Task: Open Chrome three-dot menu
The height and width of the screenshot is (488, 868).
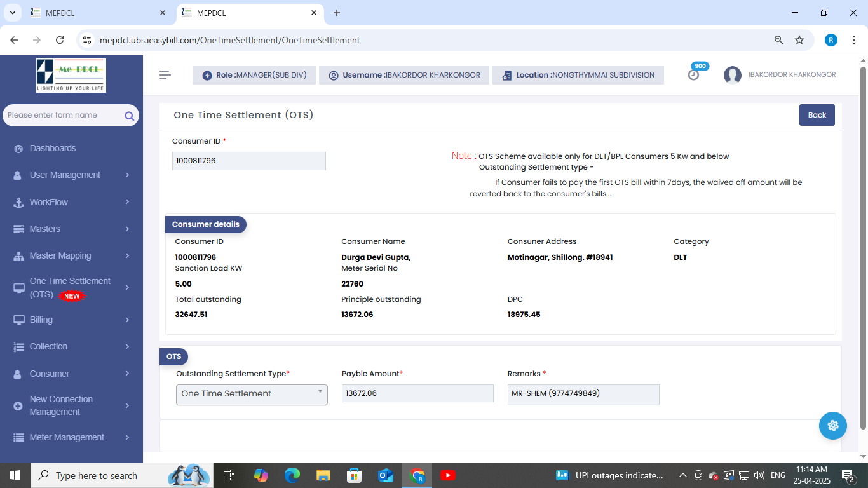Action: click(853, 40)
